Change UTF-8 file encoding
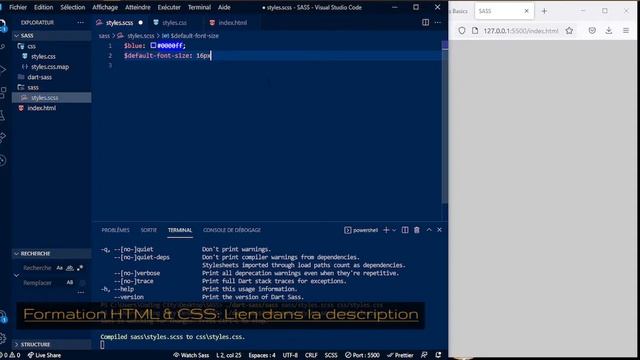Screen dimensions: 640x360 tap(290, 355)
